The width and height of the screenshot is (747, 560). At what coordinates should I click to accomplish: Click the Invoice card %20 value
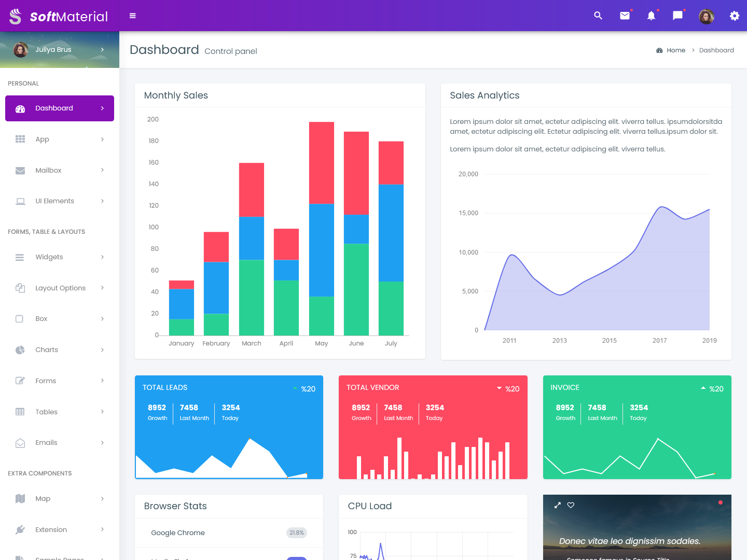tap(716, 389)
